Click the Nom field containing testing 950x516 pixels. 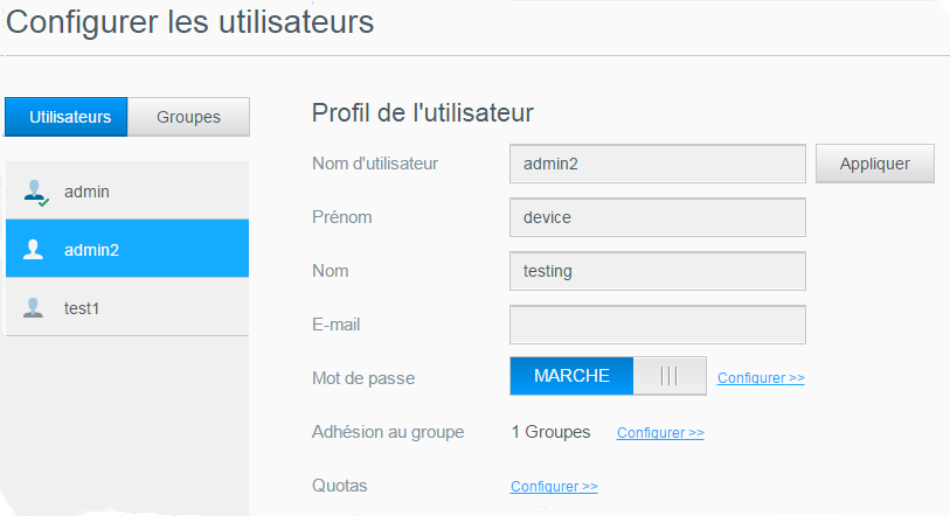(x=657, y=271)
